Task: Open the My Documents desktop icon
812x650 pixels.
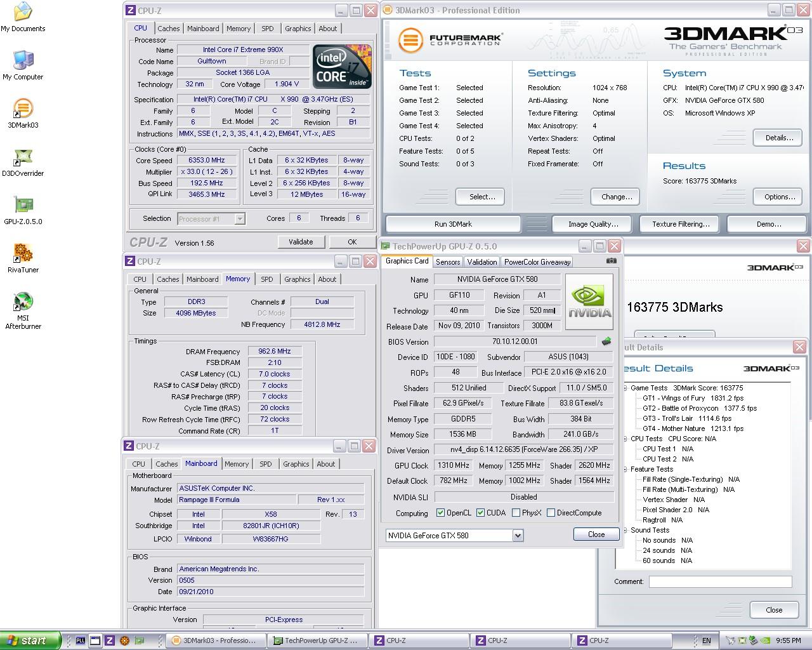Action: point(23,17)
